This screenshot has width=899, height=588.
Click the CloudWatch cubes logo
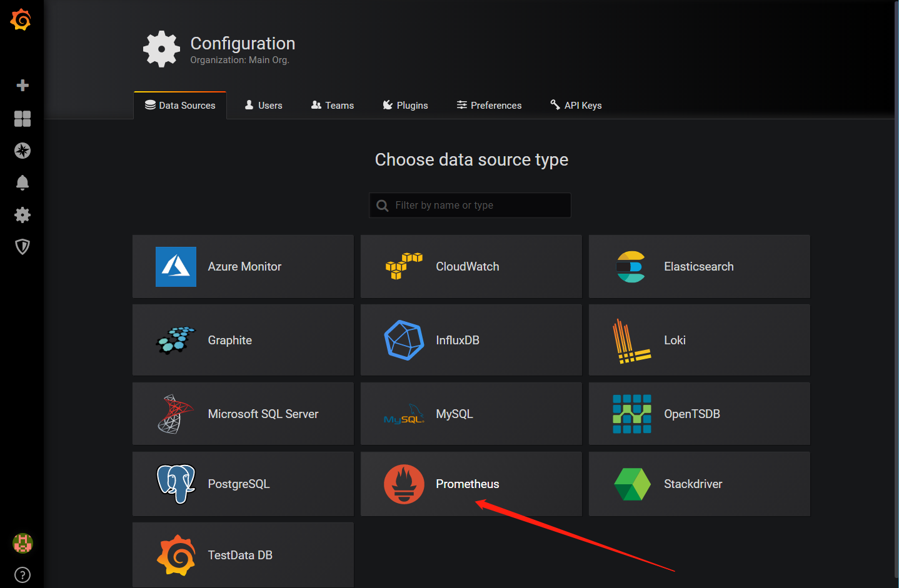click(x=404, y=266)
